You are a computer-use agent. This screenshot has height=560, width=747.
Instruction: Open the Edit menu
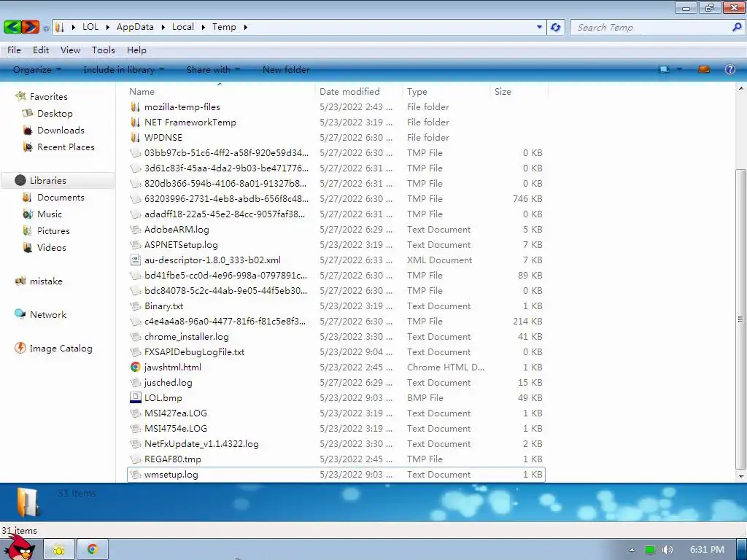click(x=41, y=50)
